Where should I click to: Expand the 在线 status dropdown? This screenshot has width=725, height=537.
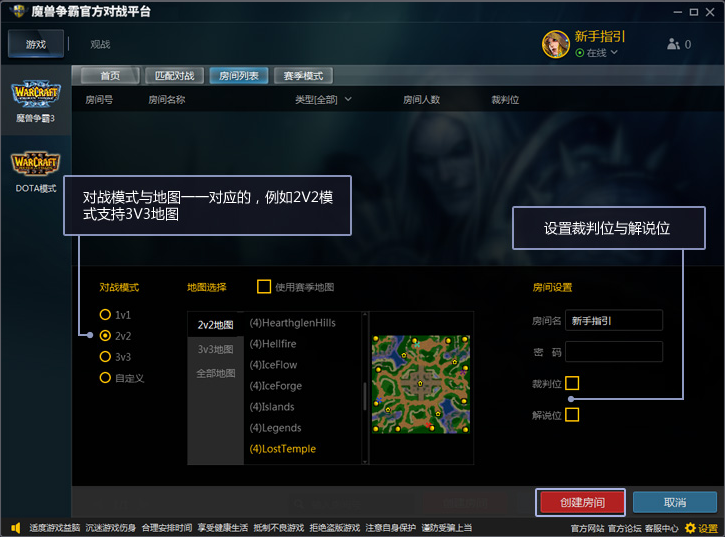coord(614,52)
